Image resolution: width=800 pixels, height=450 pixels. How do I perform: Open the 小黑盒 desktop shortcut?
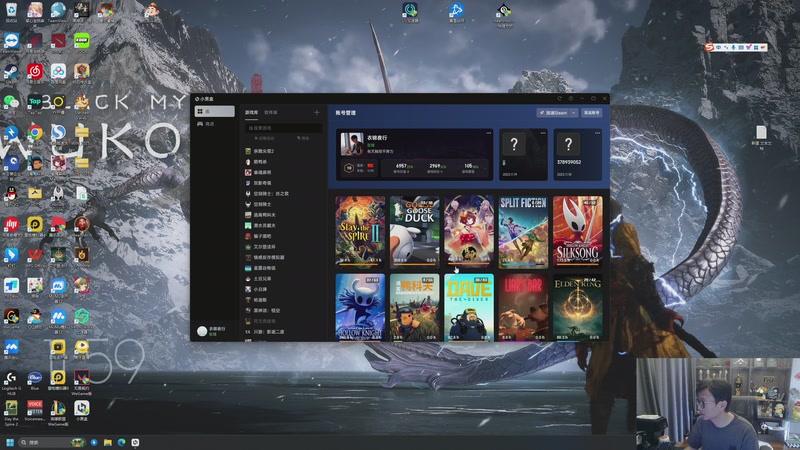click(82, 410)
